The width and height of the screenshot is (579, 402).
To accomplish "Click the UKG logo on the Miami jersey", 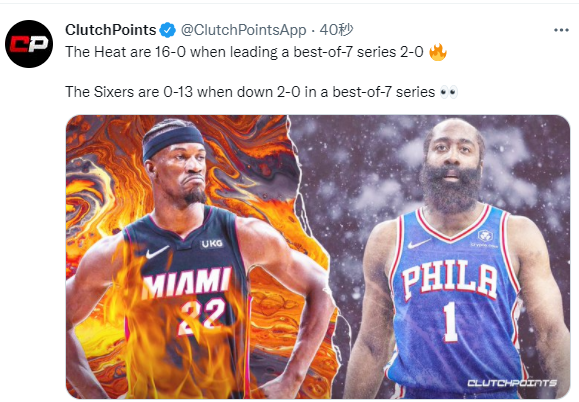I will click(212, 243).
